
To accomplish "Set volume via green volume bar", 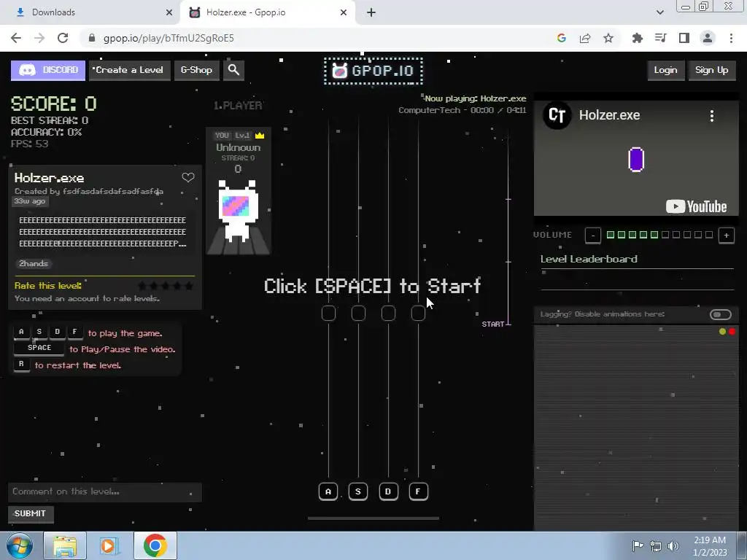I will (x=659, y=235).
